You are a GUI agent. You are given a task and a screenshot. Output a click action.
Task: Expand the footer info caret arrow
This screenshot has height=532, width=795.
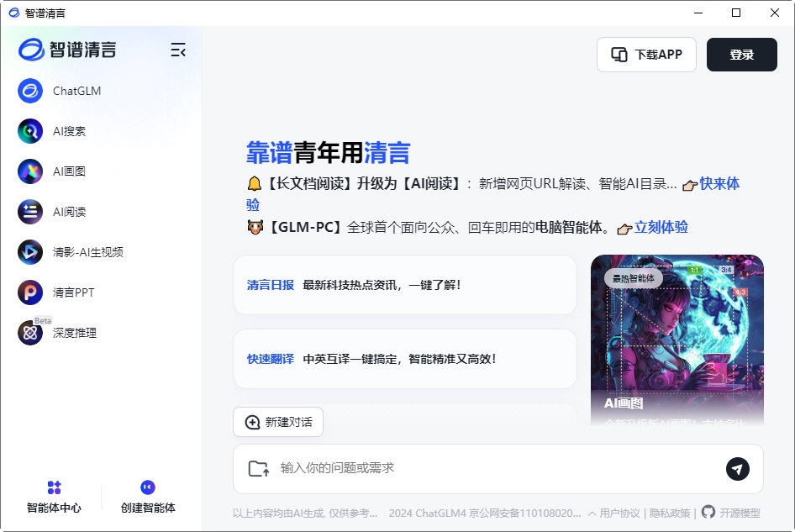[592, 514]
